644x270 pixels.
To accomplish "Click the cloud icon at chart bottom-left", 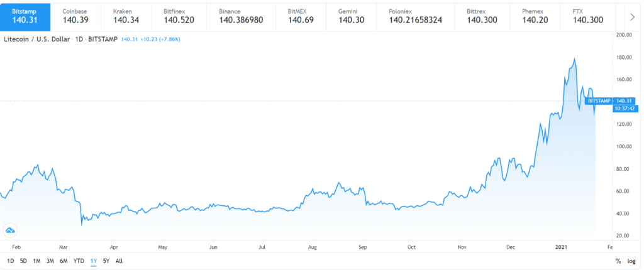I will tap(10, 230).
